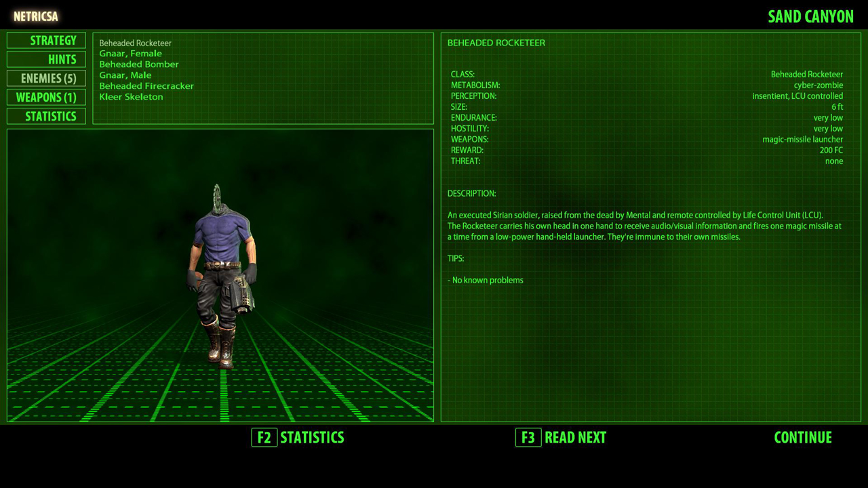Screen dimensions: 868x488
Task: Click the CONTINUE button
Action: pyautogui.click(x=803, y=437)
